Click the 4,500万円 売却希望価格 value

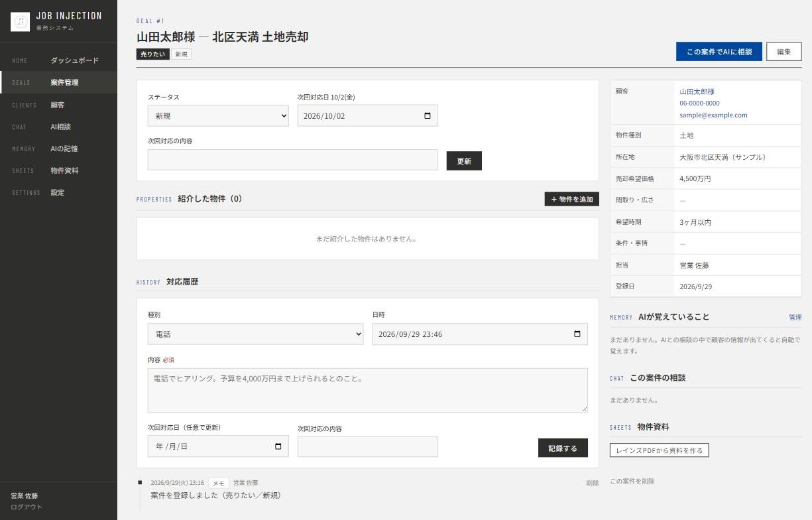click(695, 179)
